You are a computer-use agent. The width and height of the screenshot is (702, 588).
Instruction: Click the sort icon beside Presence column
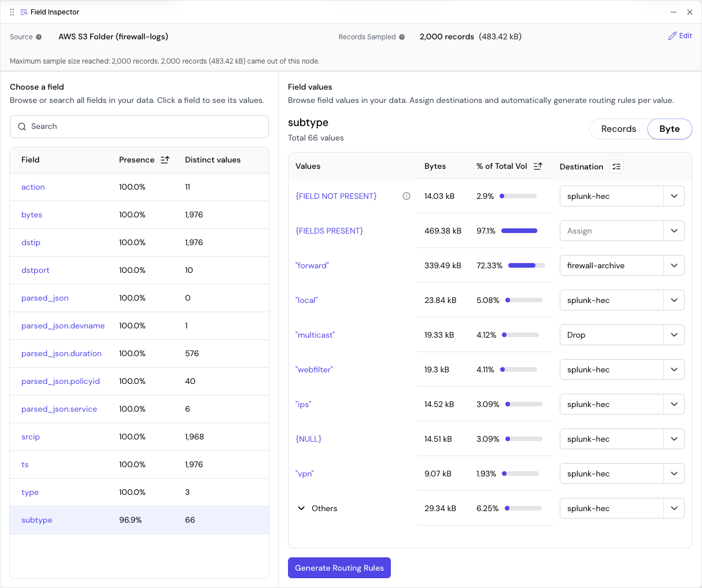[165, 160]
